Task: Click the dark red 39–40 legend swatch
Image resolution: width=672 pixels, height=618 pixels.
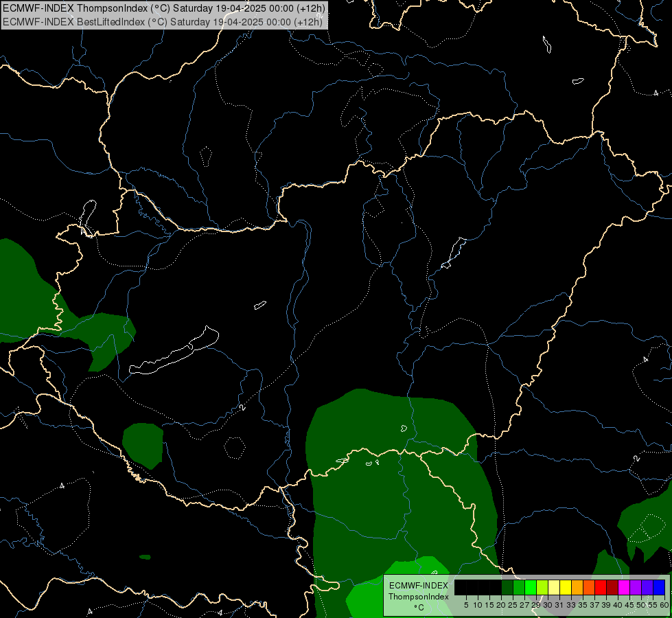Action: click(612, 587)
